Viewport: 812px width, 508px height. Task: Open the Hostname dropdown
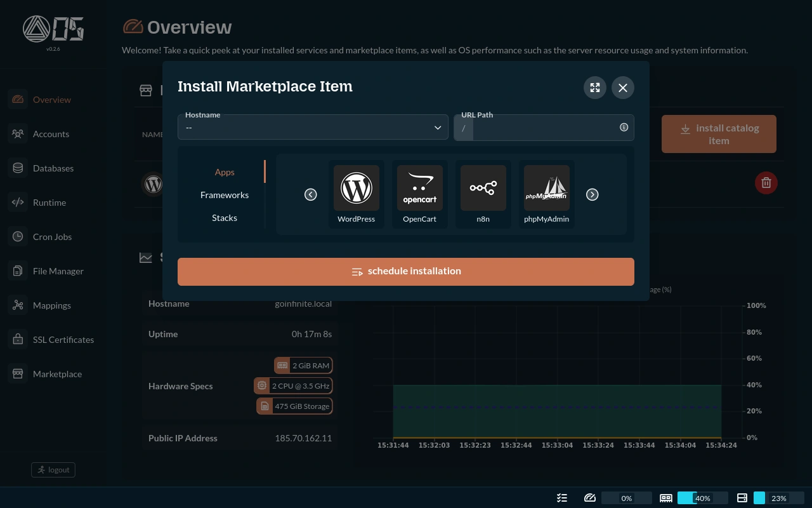tap(313, 128)
